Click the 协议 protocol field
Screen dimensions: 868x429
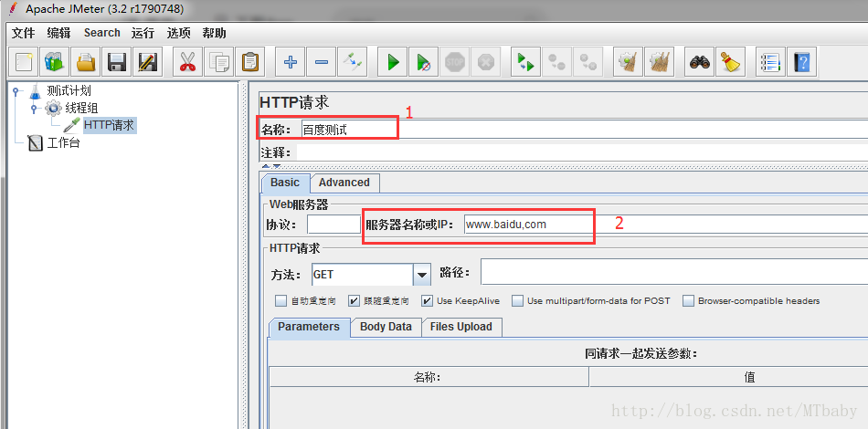[x=333, y=225]
